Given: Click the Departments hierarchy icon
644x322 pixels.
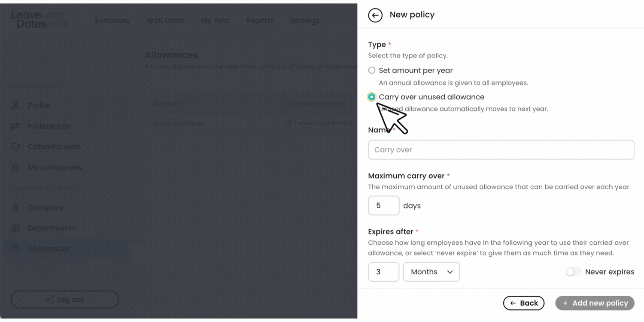Looking at the screenshot, I should (15, 228).
